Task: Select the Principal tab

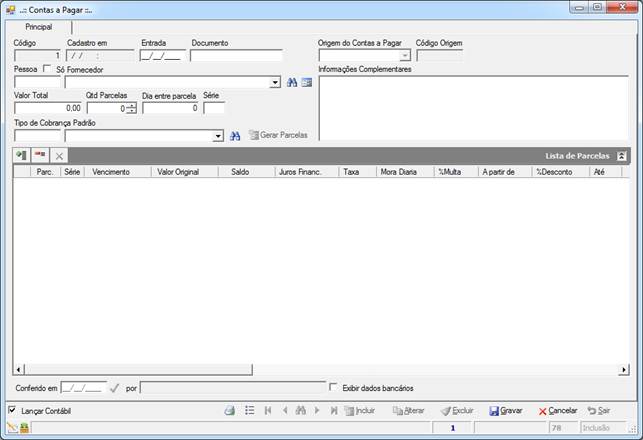Action: [39, 27]
